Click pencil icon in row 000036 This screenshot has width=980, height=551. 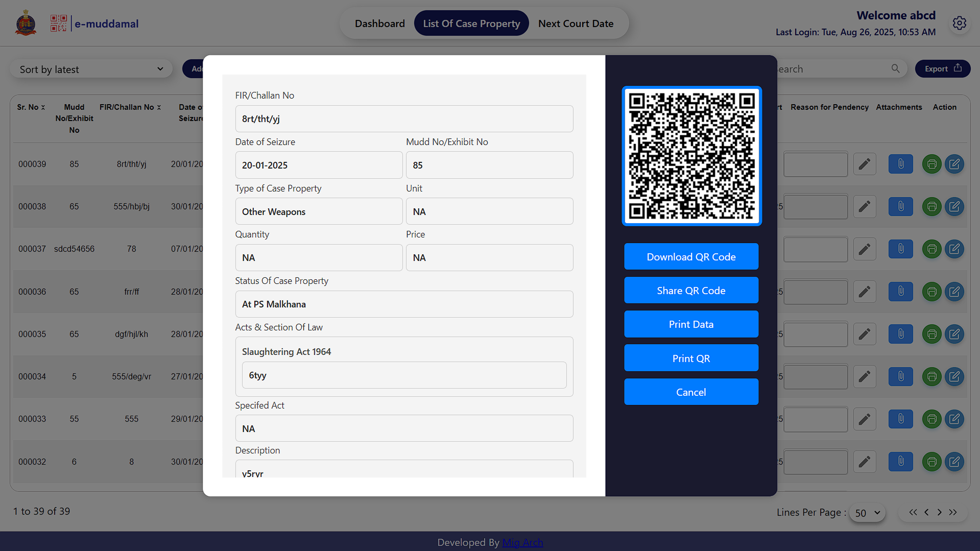coord(864,292)
